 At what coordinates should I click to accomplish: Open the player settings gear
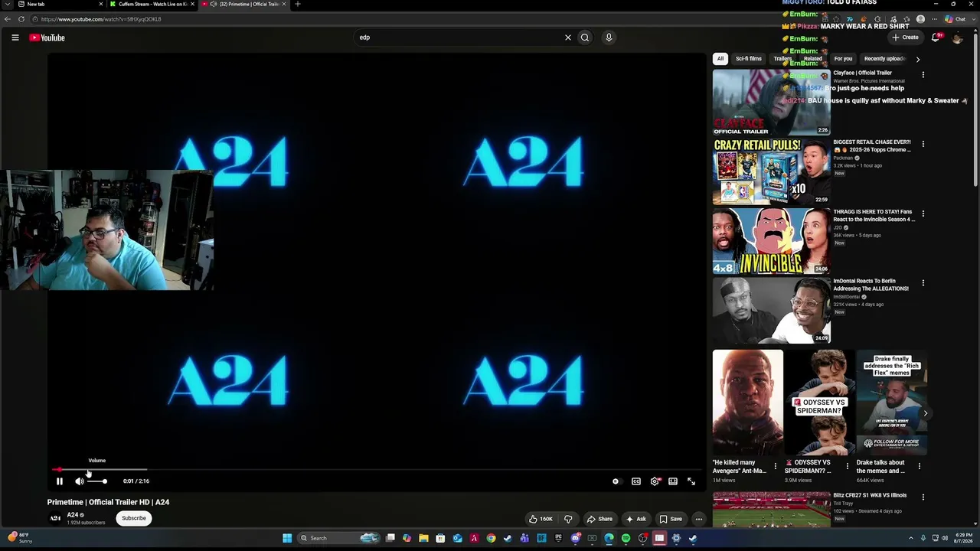point(655,481)
